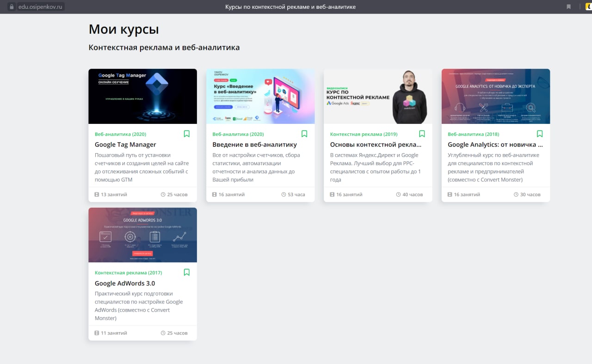Click lessons icon beside 13 занятий
This screenshot has height=364, width=592.
pyautogui.click(x=97, y=194)
